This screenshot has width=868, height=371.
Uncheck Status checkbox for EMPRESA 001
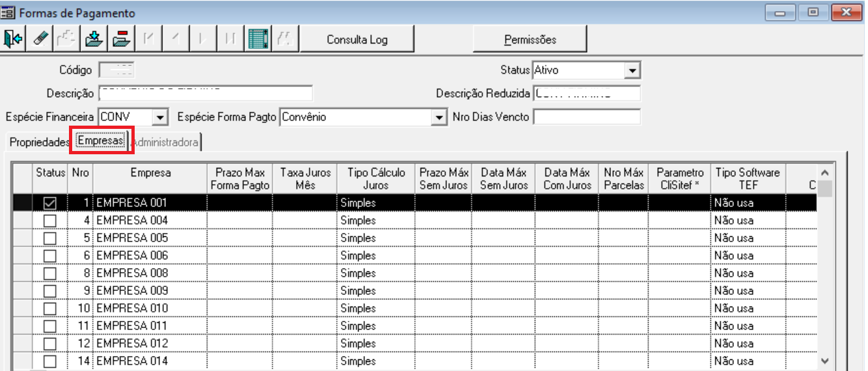click(49, 204)
